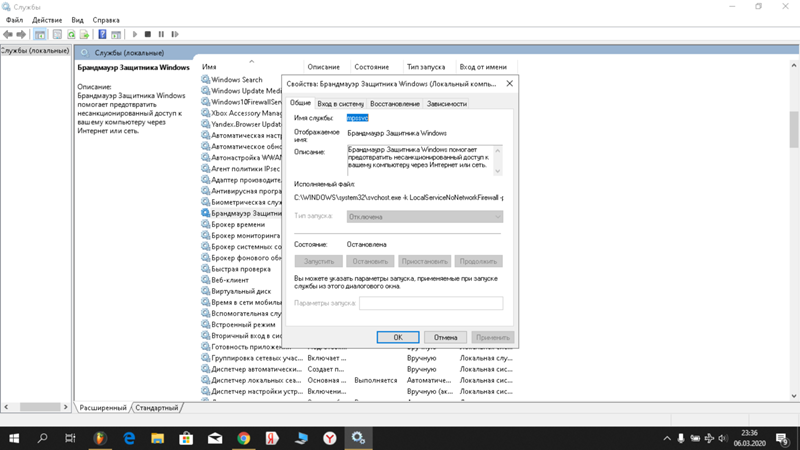Close the service properties dialog
The width and height of the screenshot is (800, 450).
coord(509,84)
